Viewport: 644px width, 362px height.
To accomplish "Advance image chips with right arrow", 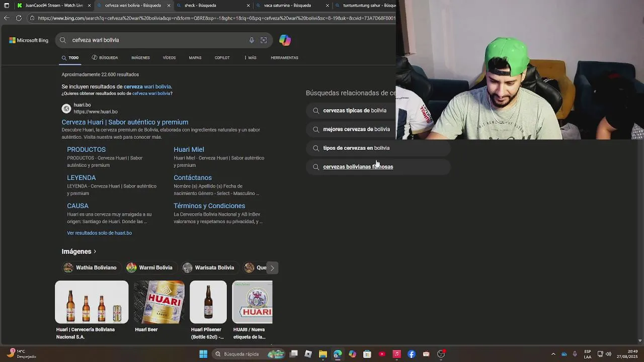I will [272, 267].
